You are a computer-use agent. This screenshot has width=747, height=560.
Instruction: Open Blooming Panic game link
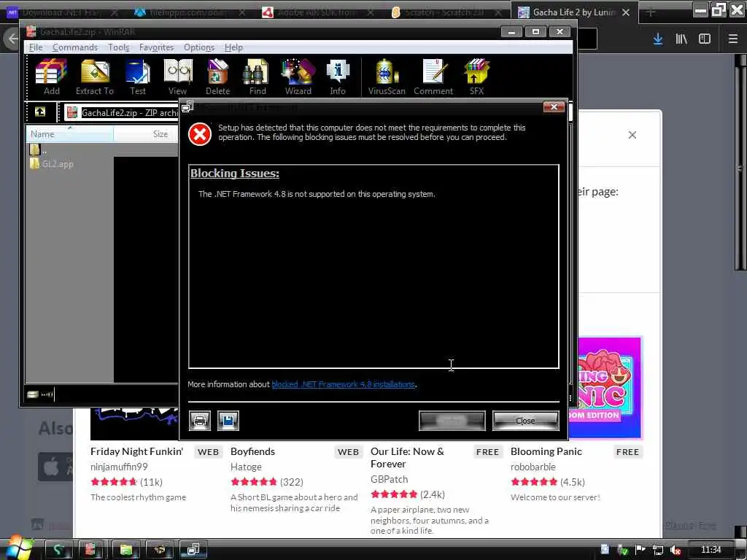click(546, 451)
